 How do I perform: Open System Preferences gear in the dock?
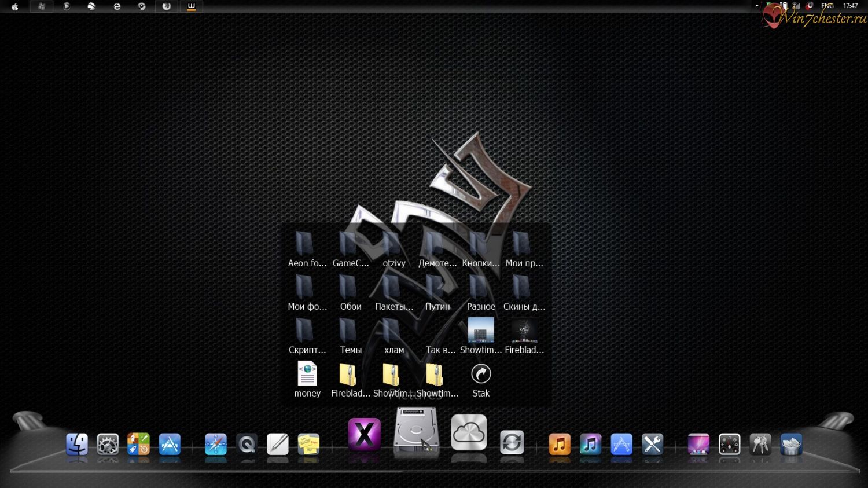[108, 445]
